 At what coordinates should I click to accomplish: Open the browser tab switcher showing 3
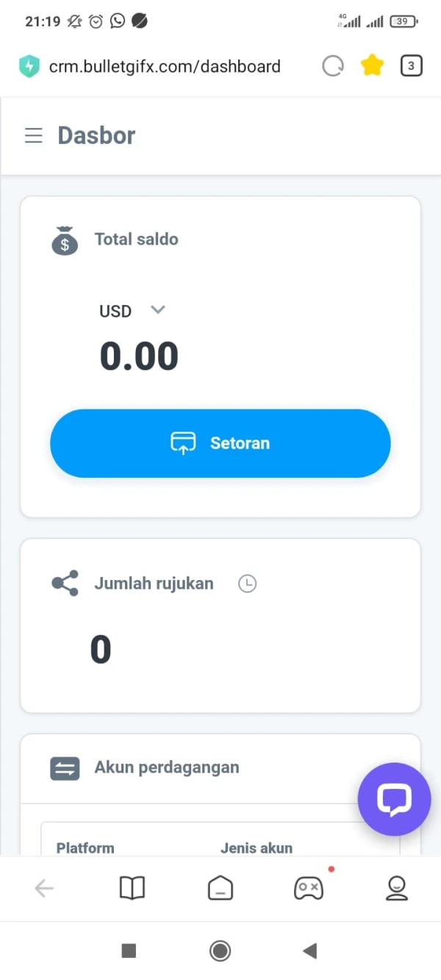point(411,66)
